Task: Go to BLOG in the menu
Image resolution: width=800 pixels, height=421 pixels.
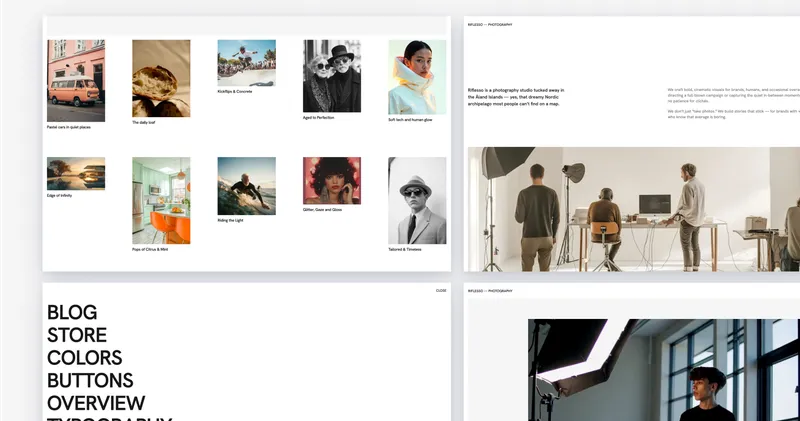Action: pos(72,312)
